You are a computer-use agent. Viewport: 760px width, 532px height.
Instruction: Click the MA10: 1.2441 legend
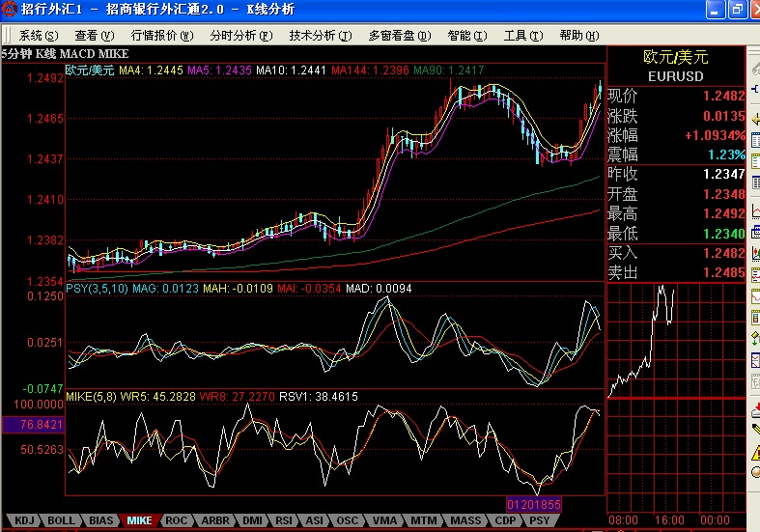click(x=292, y=70)
